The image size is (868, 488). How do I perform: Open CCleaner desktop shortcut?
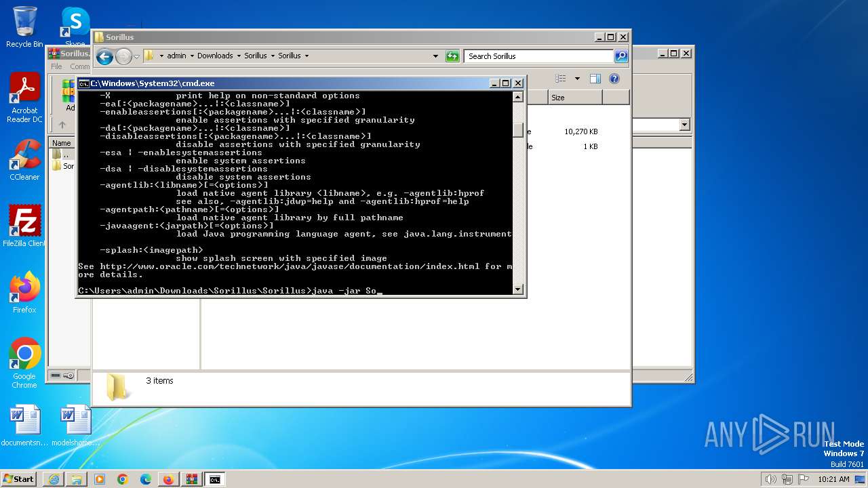pyautogui.click(x=24, y=159)
